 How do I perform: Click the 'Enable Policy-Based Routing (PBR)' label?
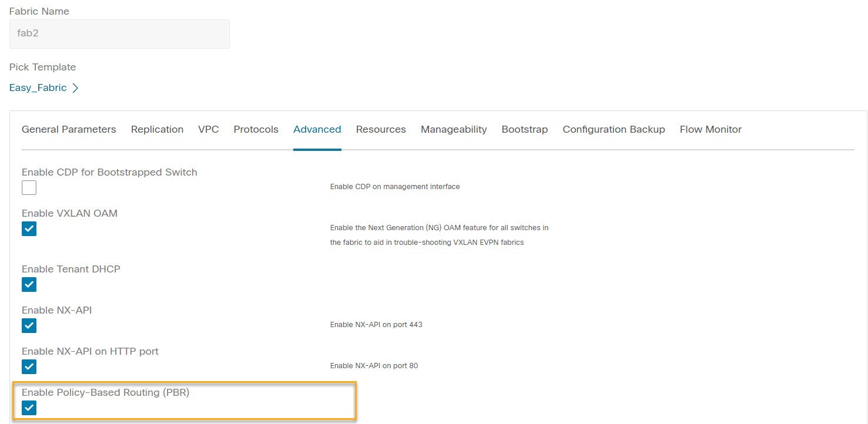coord(105,392)
